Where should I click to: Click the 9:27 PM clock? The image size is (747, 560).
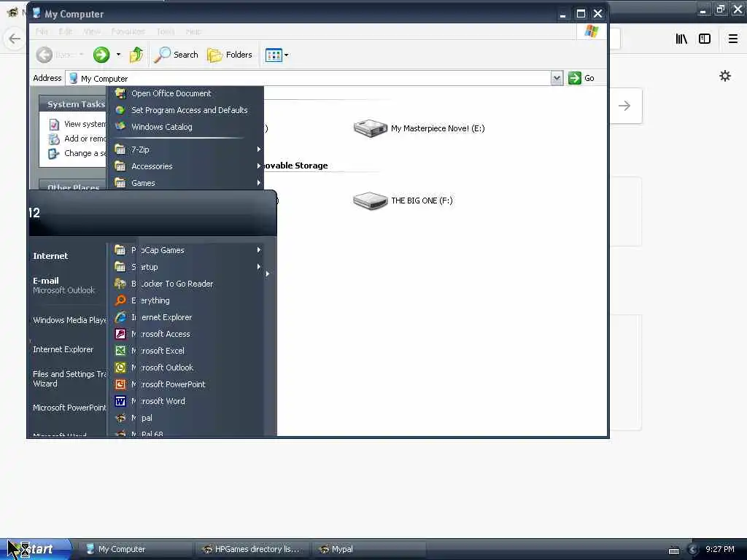point(720,549)
